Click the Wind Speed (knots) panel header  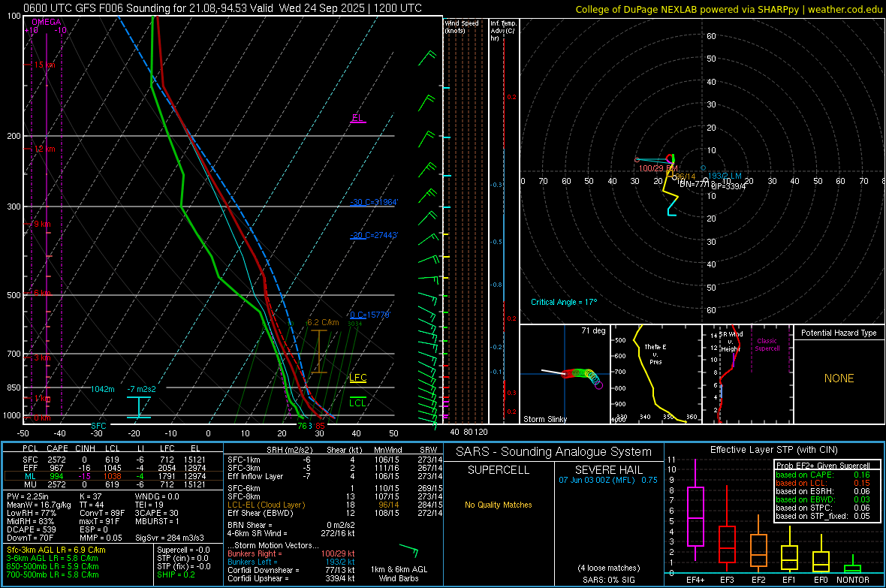click(462, 26)
